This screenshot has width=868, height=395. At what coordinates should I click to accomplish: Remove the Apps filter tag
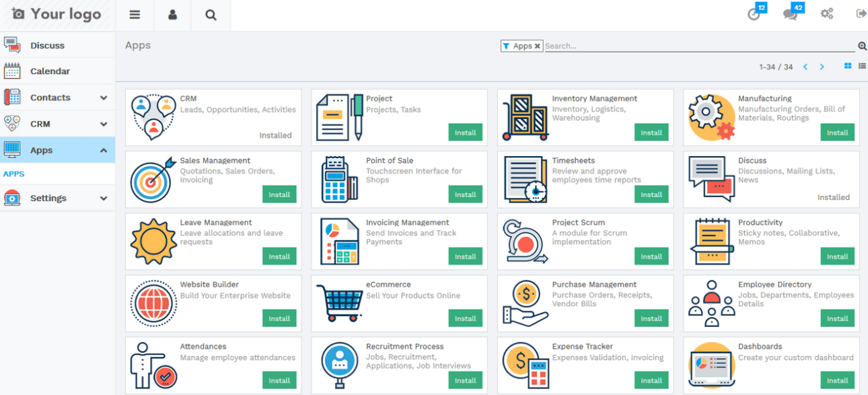pos(537,46)
